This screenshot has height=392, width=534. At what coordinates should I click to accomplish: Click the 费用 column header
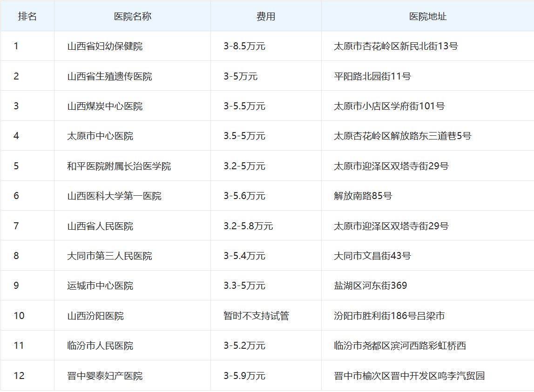tap(265, 16)
